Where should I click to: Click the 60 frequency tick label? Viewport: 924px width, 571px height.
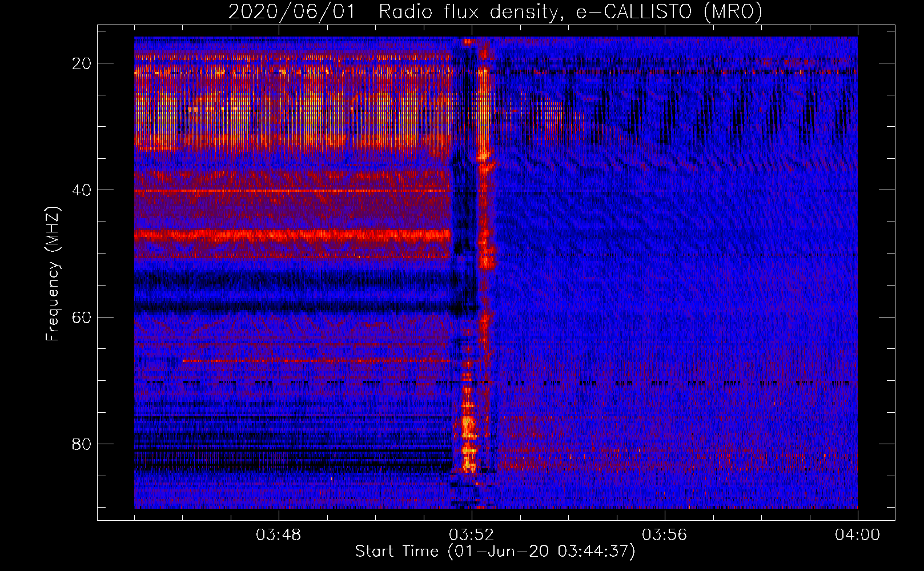(x=82, y=317)
